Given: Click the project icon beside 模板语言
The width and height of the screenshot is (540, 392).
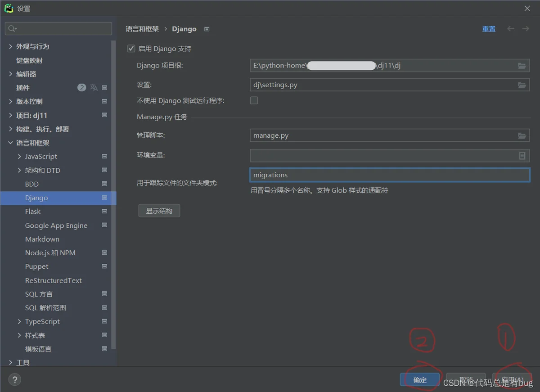Looking at the screenshot, I should 104,349.
